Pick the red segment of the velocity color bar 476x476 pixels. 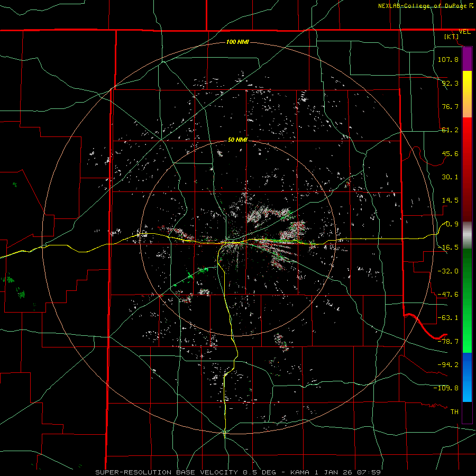point(467,169)
